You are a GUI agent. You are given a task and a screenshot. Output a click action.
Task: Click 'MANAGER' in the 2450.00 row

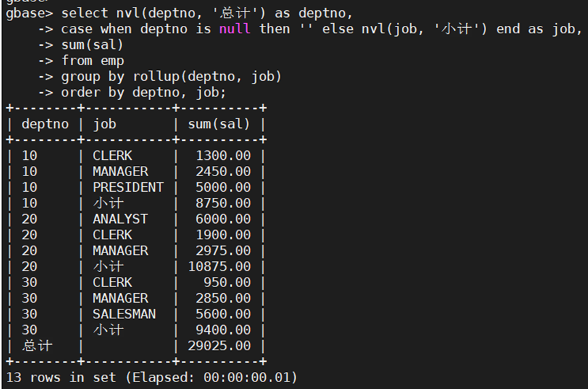[120, 171]
